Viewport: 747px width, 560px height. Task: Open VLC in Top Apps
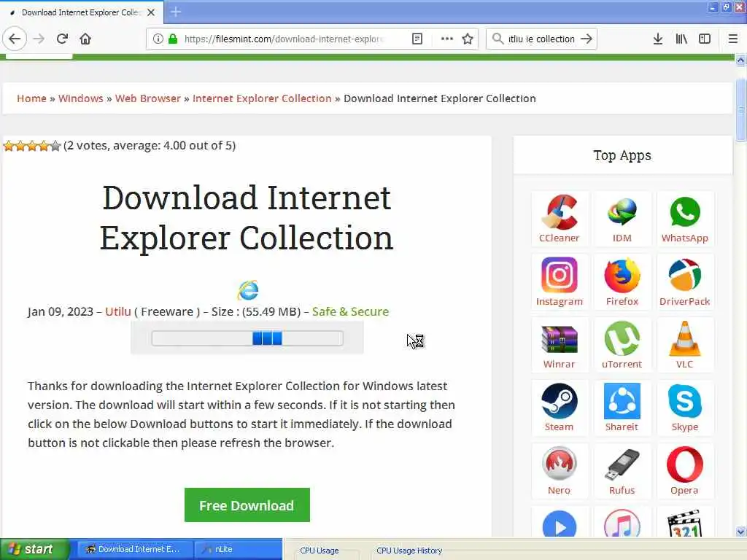[684, 345]
